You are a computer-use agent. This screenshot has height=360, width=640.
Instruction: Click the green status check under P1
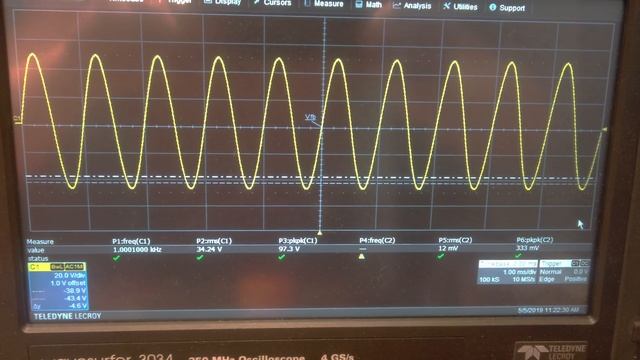pos(116,258)
